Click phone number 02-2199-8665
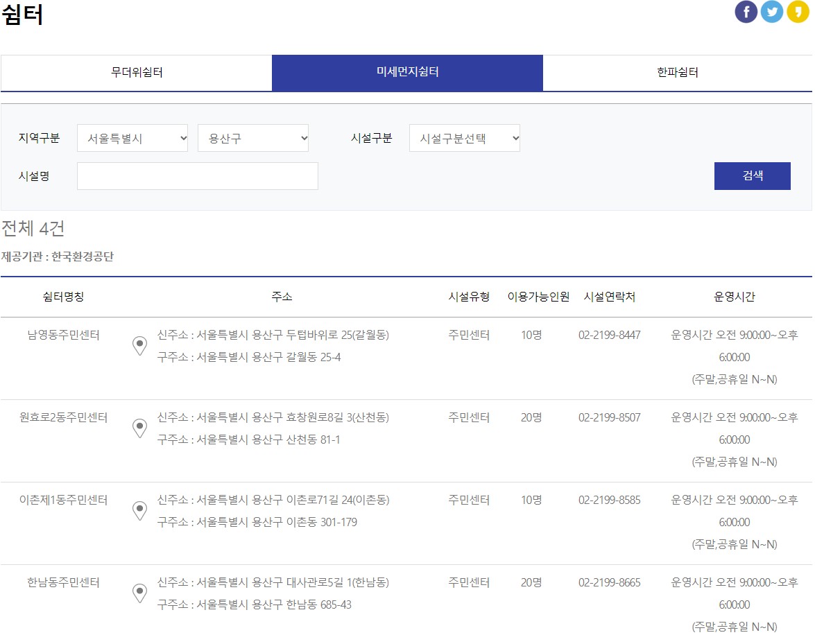This screenshot has width=815, height=644. 610,583
